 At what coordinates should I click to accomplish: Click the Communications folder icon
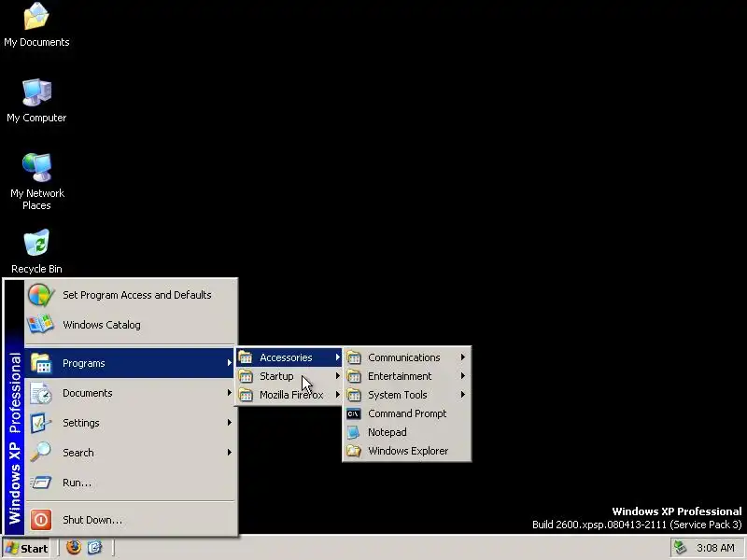point(354,357)
